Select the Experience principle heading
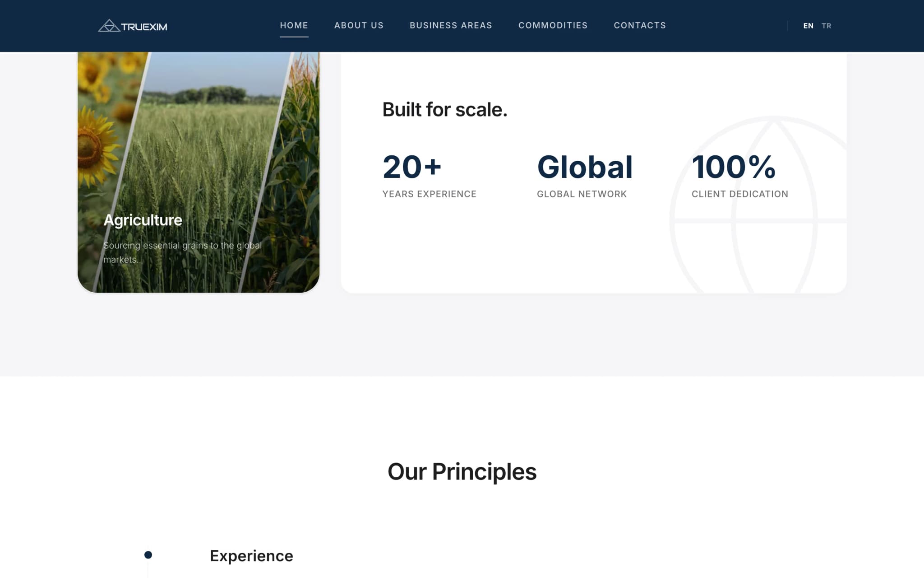 click(x=251, y=556)
